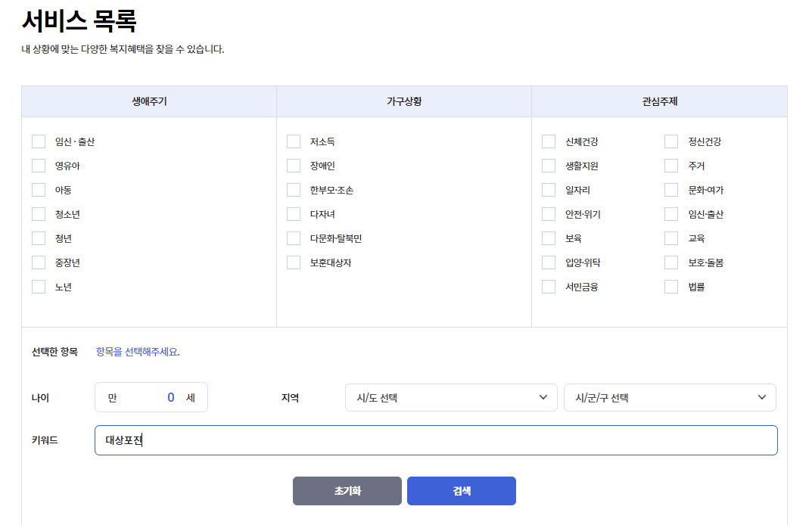Screen dimensions: 812x525
Task: Enable the 서민금융 checkbox
Action: tap(549, 287)
